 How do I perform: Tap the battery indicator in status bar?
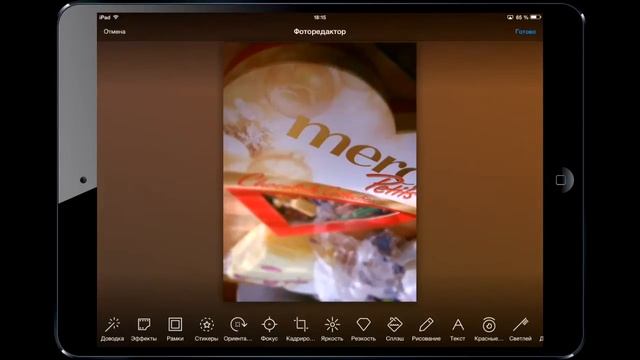[x=536, y=17]
